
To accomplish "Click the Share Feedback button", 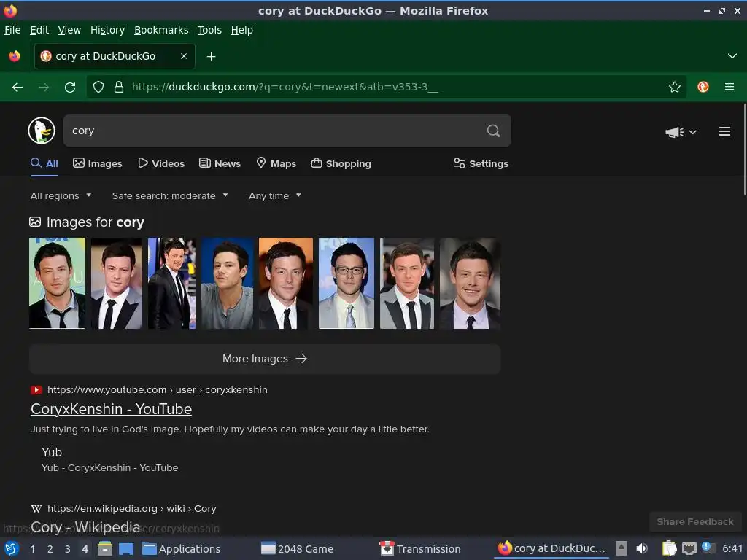I will point(695,521).
